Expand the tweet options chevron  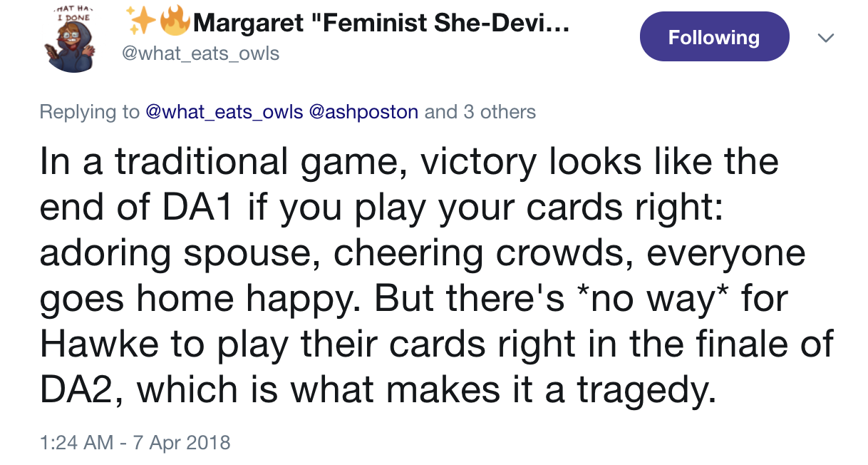pyautogui.click(x=825, y=38)
